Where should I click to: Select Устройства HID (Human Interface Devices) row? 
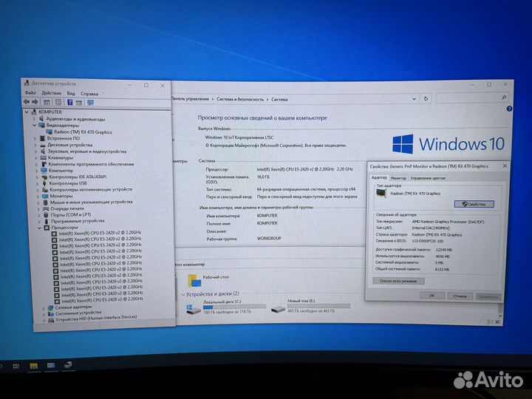[96, 318]
